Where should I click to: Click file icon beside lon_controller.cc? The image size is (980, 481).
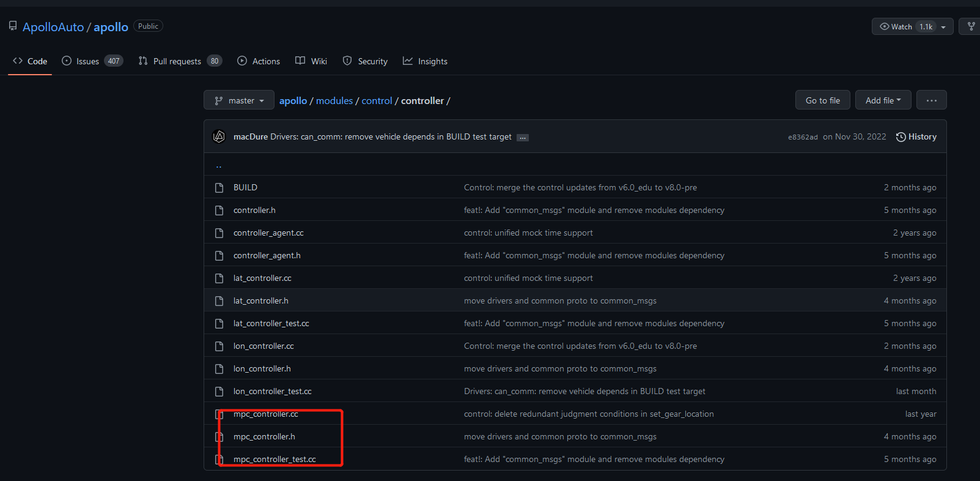pos(219,346)
